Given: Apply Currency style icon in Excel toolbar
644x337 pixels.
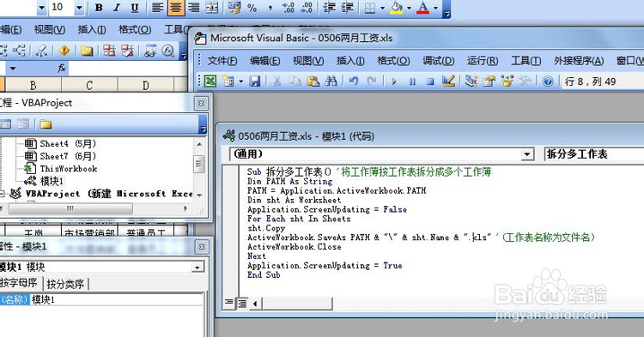Looking at the screenshot, I should [x=234, y=8].
